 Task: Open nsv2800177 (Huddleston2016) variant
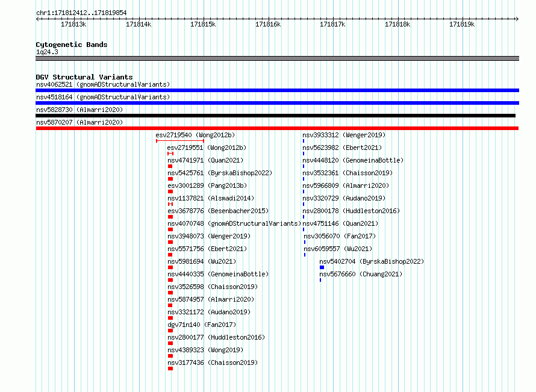[216, 337]
